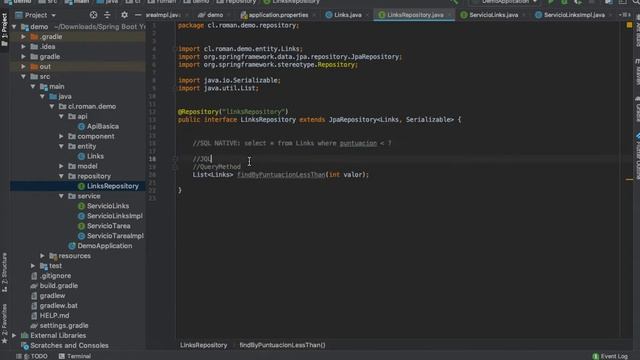Viewport: 640px width, 360px height.
Task: Collapse the src folder
Action: pos(23,76)
